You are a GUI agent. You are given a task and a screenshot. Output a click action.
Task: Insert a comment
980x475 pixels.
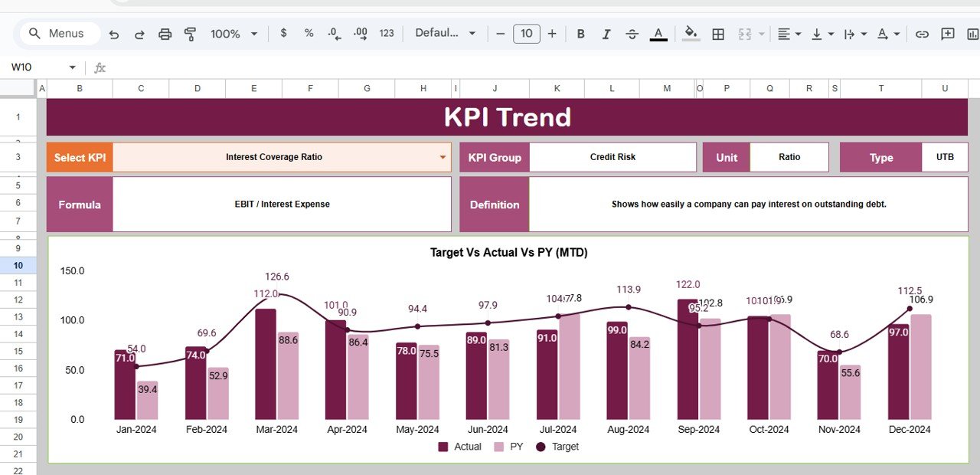(x=947, y=34)
